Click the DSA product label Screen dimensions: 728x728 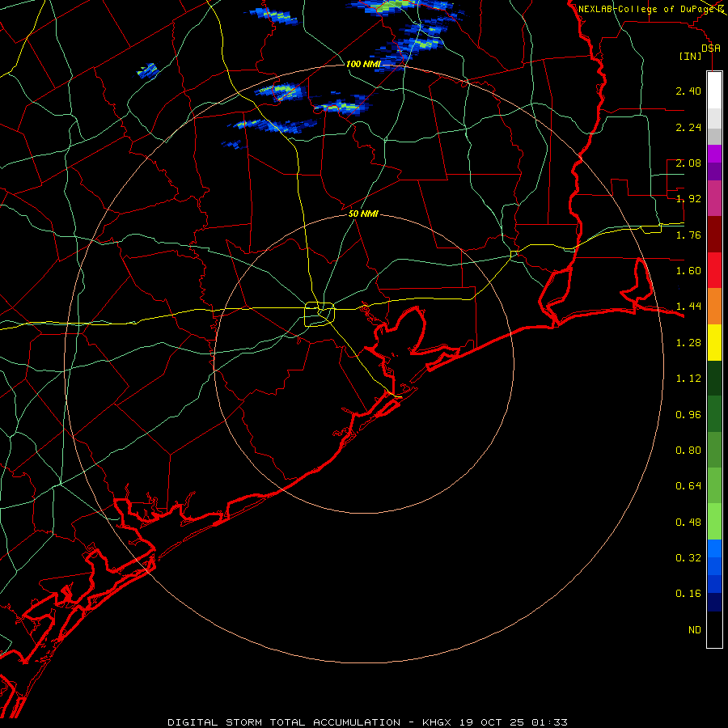pyautogui.click(x=711, y=49)
